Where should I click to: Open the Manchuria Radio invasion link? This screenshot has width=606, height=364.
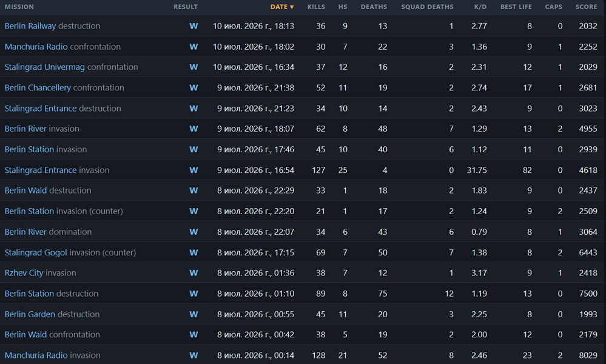(52, 355)
